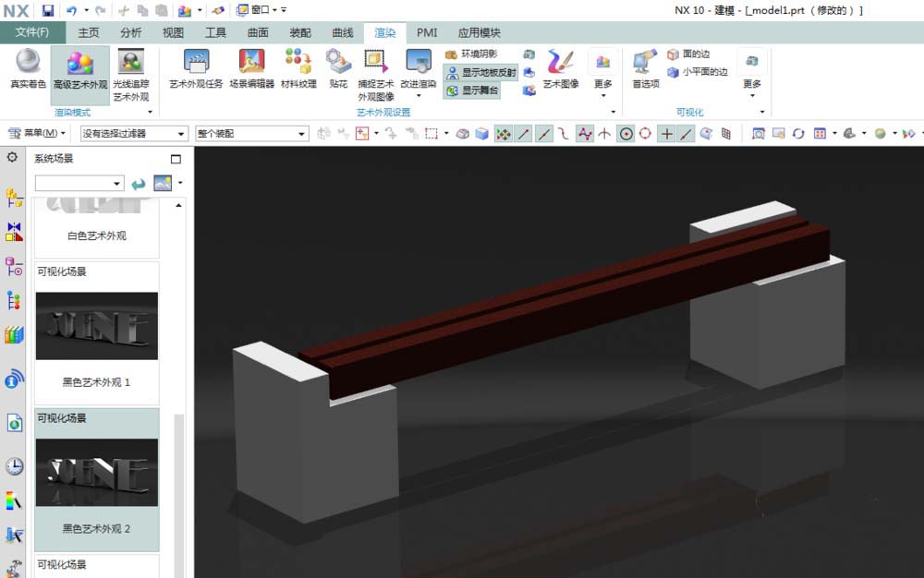Open the 整个装配 scope dropdown
Viewport: 924px width, 578px height.
(250, 133)
